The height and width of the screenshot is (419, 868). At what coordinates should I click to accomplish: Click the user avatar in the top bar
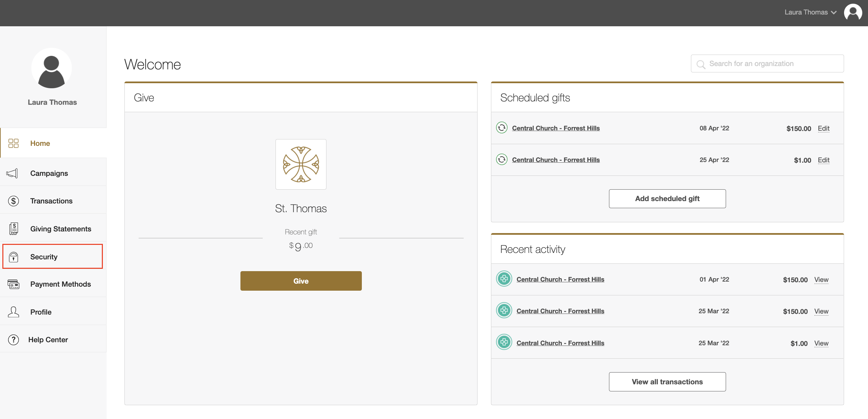pos(852,12)
